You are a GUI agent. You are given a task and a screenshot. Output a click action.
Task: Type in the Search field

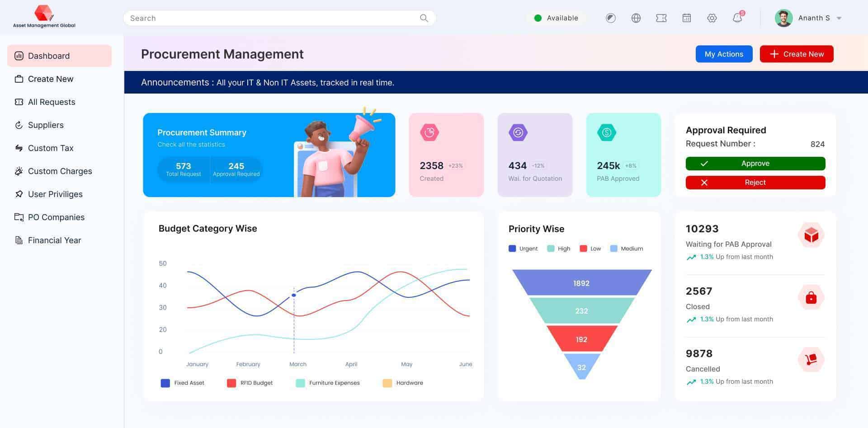click(x=271, y=18)
